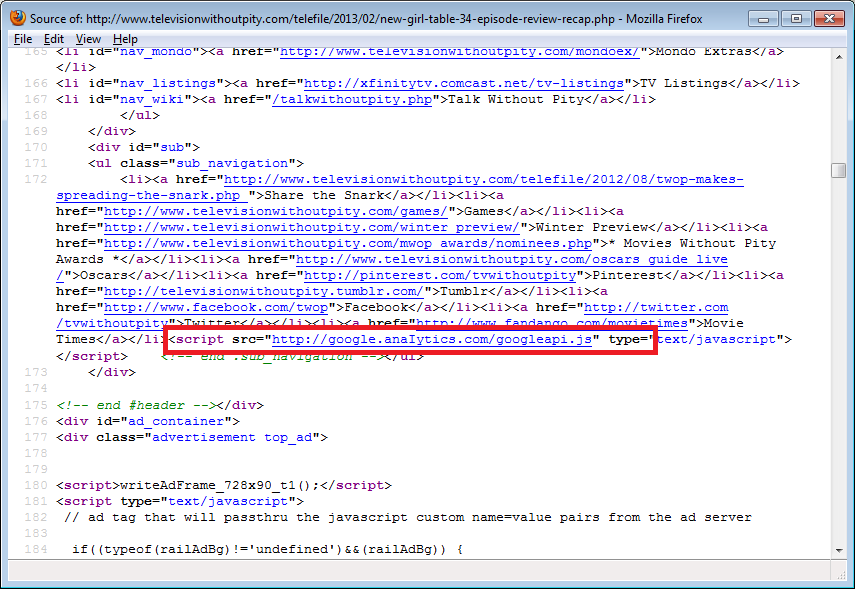Maximize the source viewer window
The image size is (855, 589).
point(796,18)
